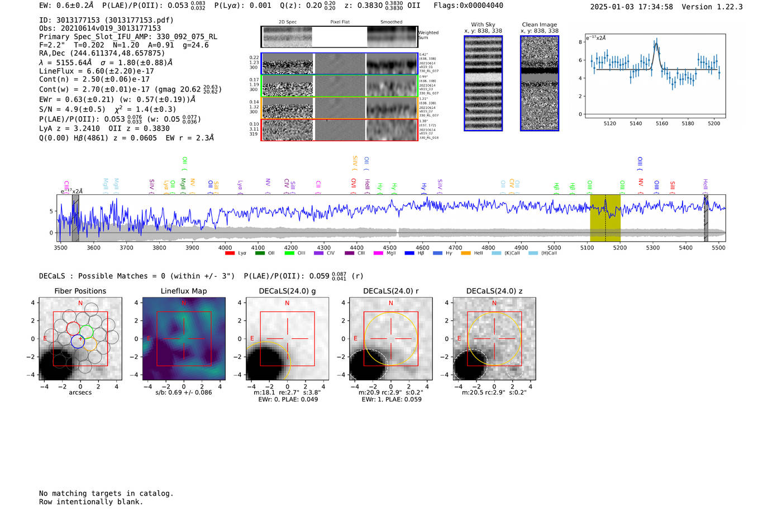Select the green-bordered 2D spectrum row
The height and width of the screenshot is (532, 782).
click(x=340, y=86)
